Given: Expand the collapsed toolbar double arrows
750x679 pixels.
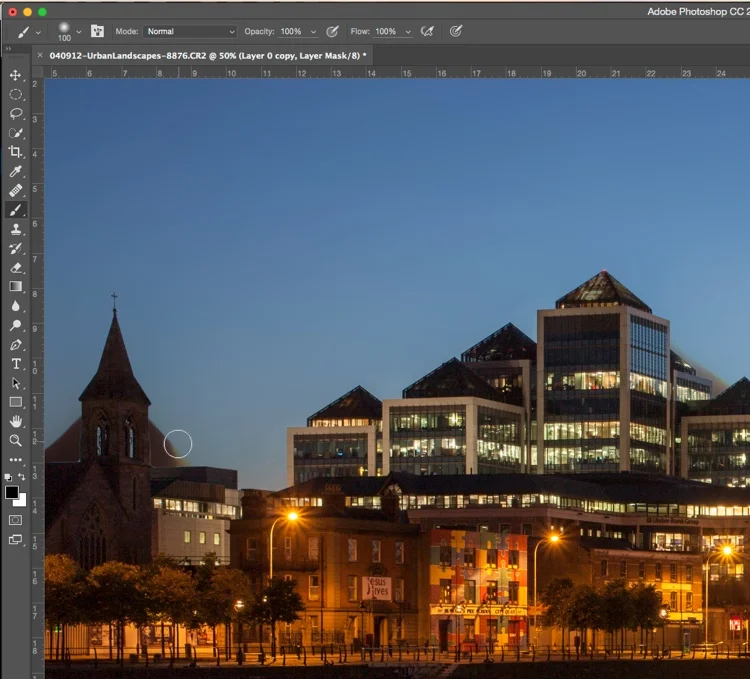Looking at the screenshot, I should (8, 48).
